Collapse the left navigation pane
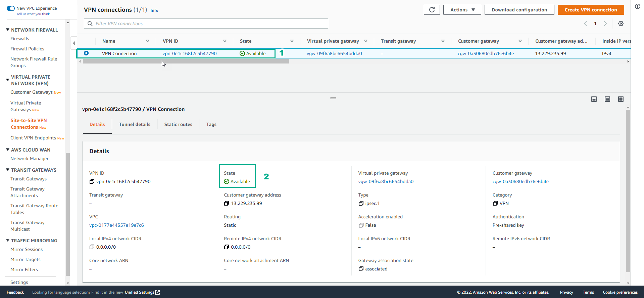This screenshot has height=298, width=644. point(74,43)
